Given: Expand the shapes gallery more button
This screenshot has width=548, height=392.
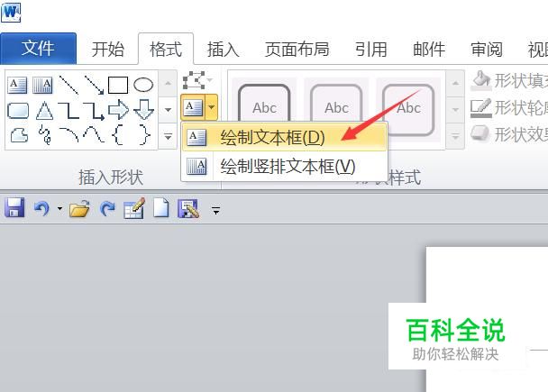Looking at the screenshot, I should [169, 136].
